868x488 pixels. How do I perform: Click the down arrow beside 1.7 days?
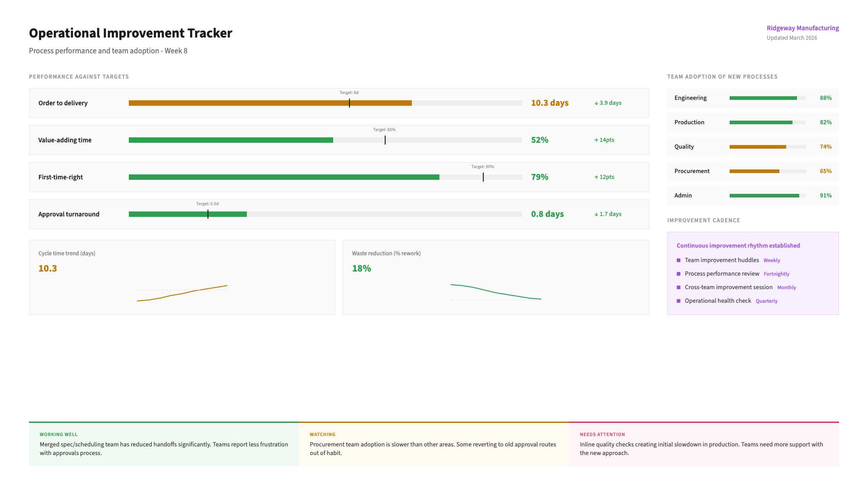pyautogui.click(x=596, y=215)
